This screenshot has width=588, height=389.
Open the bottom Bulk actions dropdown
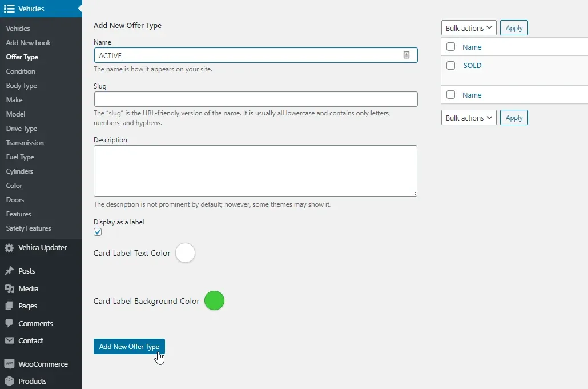point(469,118)
